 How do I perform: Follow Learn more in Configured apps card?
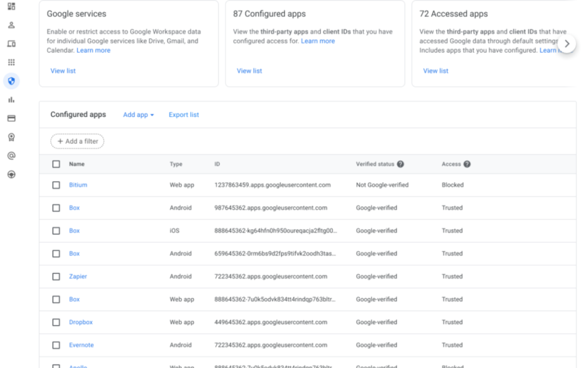tap(318, 41)
